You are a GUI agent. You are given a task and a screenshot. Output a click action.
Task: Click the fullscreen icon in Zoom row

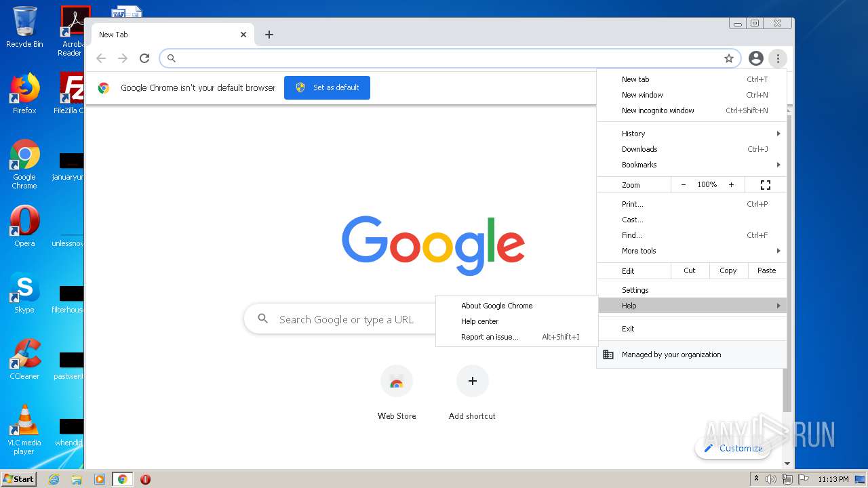[x=766, y=185]
